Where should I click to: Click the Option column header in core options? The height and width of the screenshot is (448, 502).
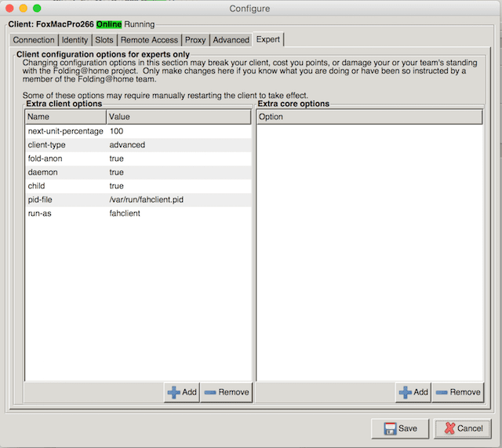[x=369, y=117]
